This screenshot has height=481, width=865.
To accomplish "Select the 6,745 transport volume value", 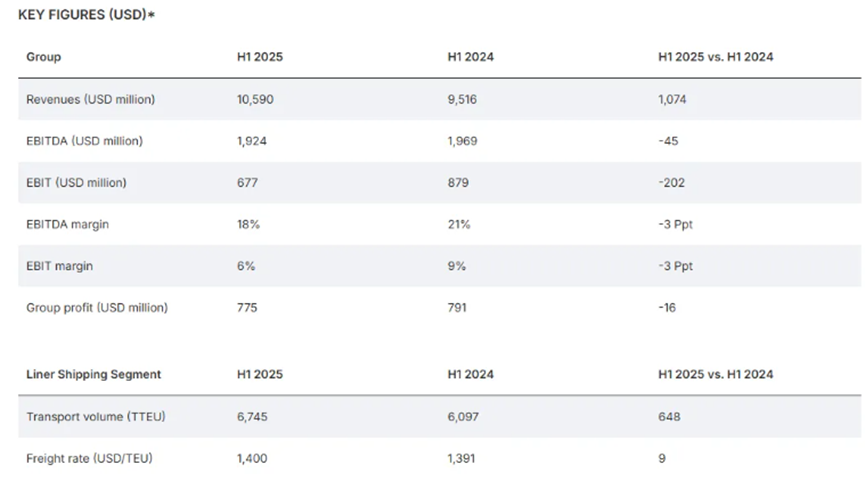I will [x=252, y=416].
